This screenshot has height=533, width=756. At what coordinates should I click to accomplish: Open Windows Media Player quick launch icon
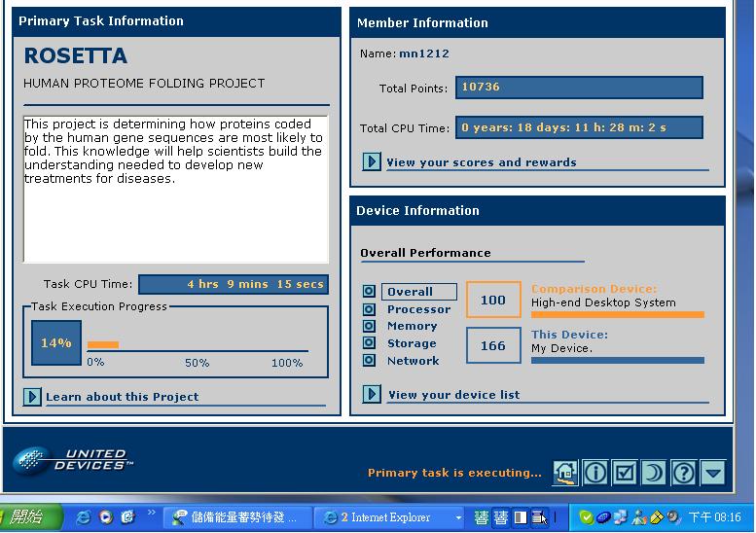click(x=106, y=517)
